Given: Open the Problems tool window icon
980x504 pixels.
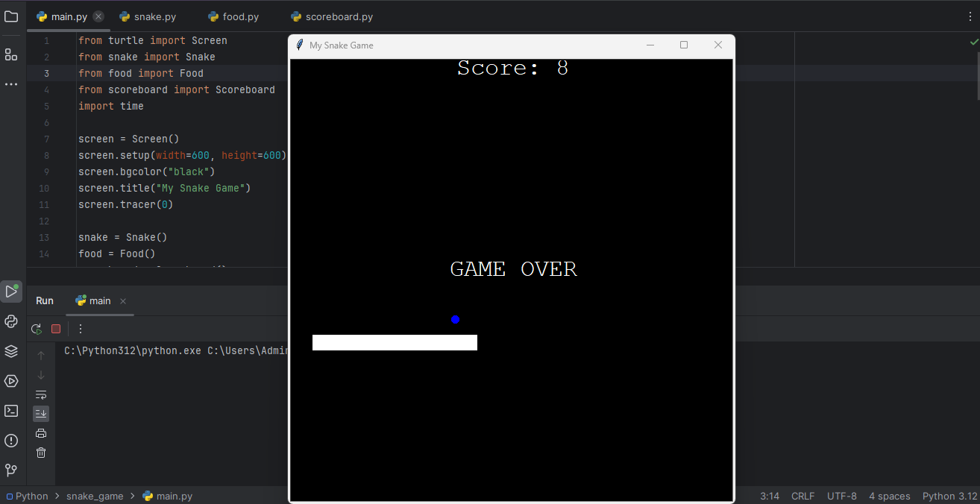Looking at the screenshot, I should (x=11, y=441).
